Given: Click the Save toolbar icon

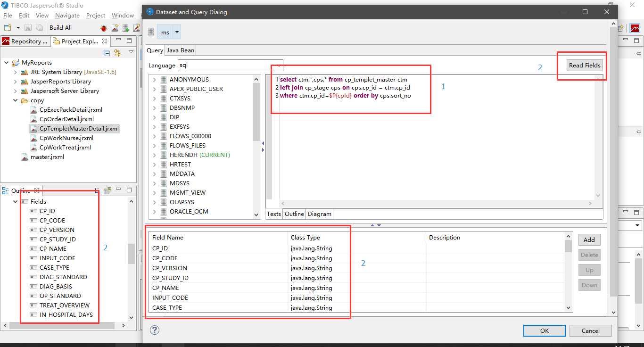Looking at the screenshot, I should point(28,28).
